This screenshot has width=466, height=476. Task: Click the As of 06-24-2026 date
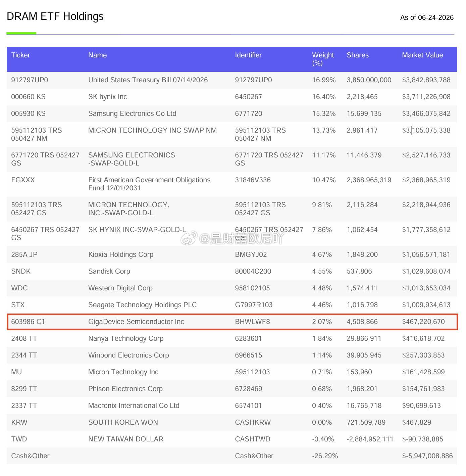pyautogui.click(x=427, y=17)
